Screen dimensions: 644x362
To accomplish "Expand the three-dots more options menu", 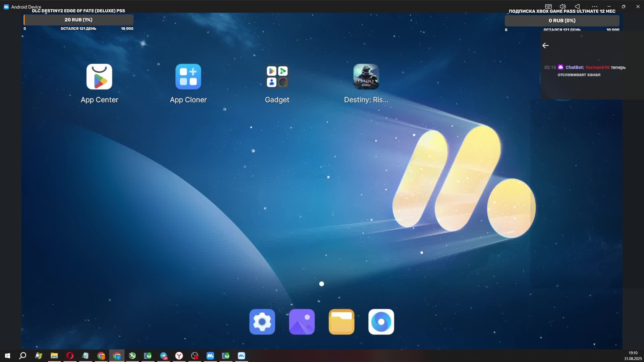I will click(x=594, y=6).
